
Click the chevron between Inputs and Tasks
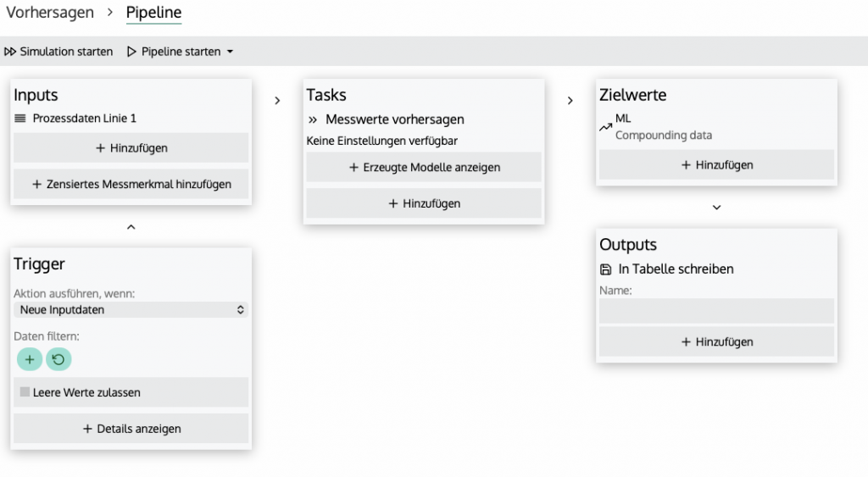(x=277, y=101)
